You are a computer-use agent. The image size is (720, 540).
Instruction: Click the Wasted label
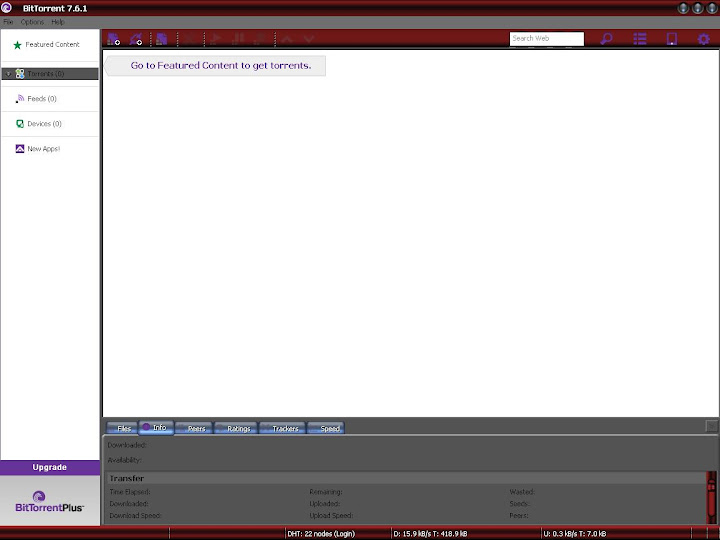[522, 492]
